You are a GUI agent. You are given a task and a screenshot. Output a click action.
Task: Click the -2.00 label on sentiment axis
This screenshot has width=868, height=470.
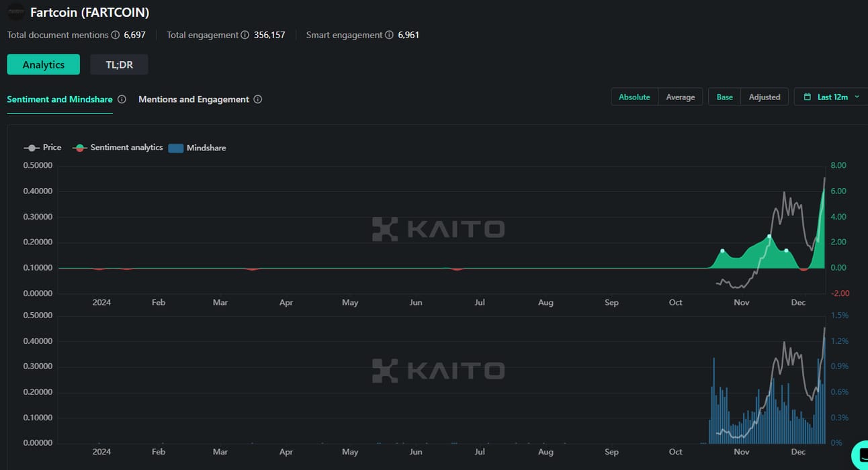point(841,293)
